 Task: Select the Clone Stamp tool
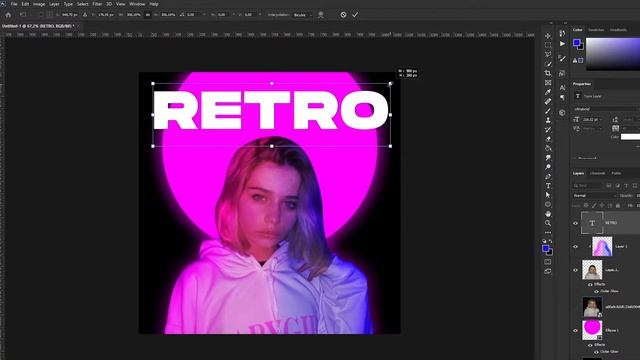548,120
